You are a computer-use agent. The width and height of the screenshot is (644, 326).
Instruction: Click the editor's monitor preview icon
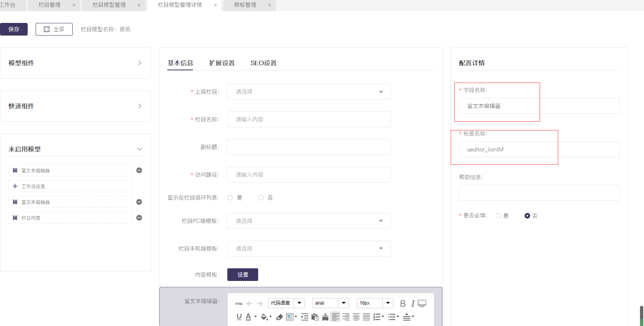click(422, 303)
